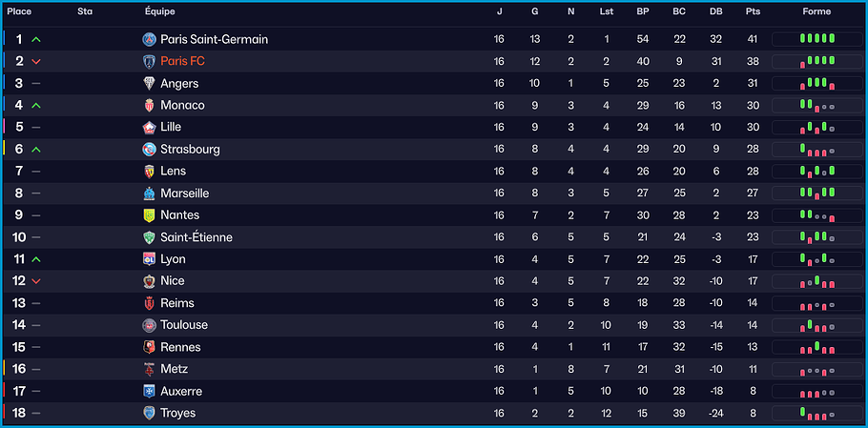This screenshot has height=428, width=868.
Task: Sort standings by Équipe column header
Action: click(159, 11)
